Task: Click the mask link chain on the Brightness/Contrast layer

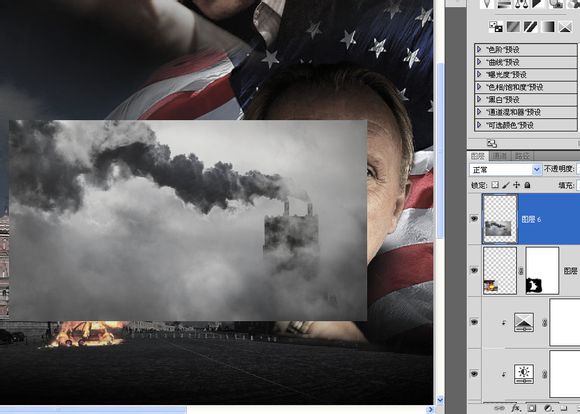Action: [544, 374]
